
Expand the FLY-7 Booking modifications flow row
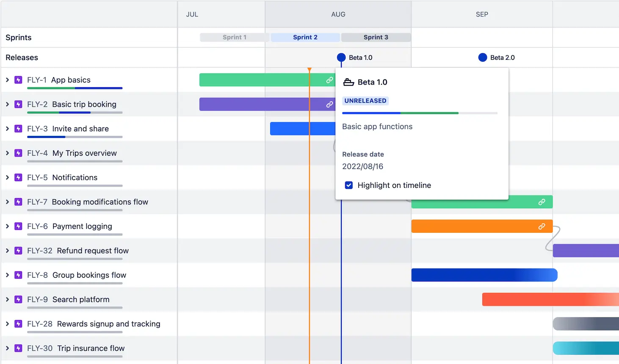point(7,202)
